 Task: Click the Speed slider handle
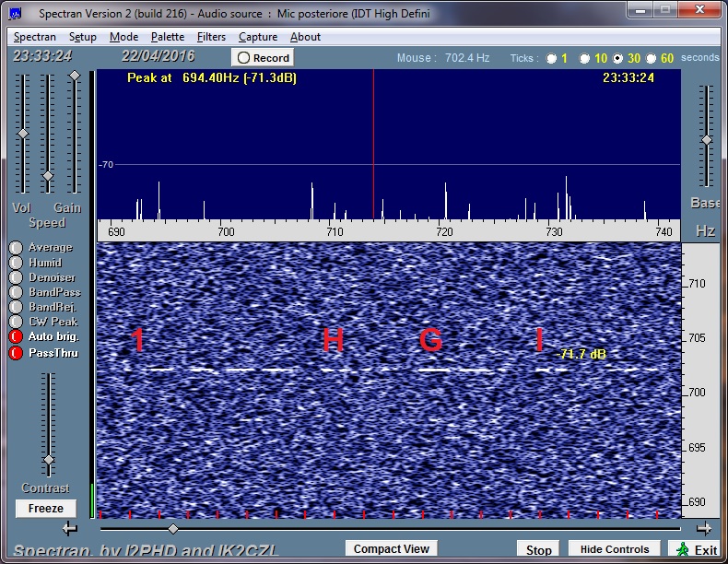pyautogui.click(x=48, y=176)
